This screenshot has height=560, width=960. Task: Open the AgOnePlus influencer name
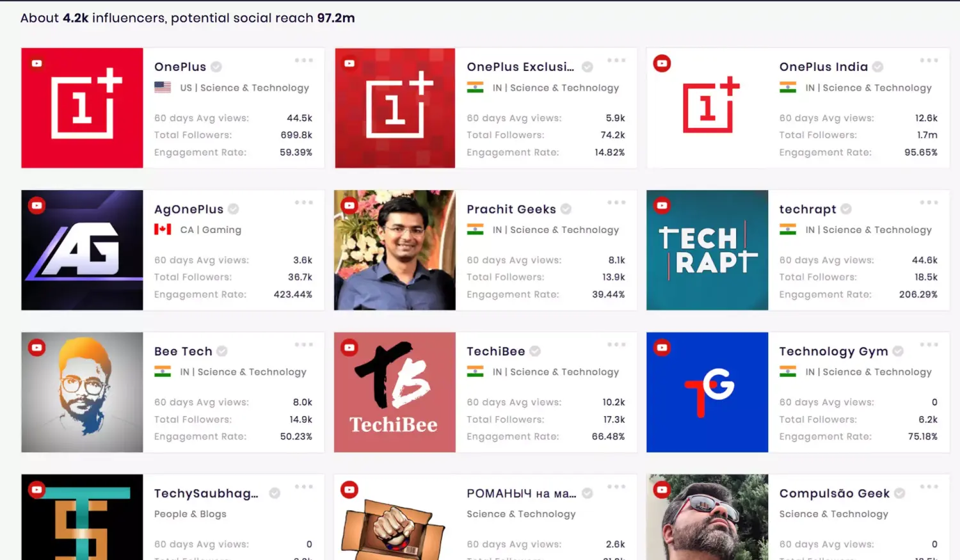point(189,209)
